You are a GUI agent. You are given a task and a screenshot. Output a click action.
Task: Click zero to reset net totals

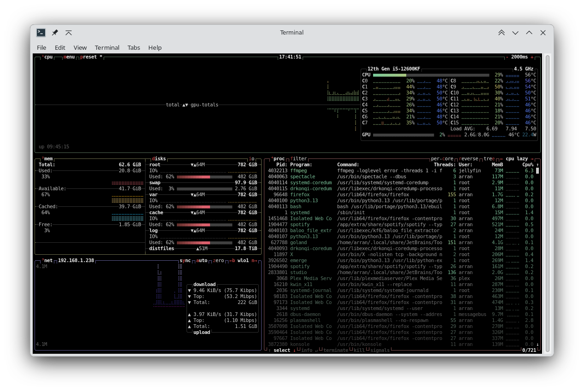tap(218, 260)
